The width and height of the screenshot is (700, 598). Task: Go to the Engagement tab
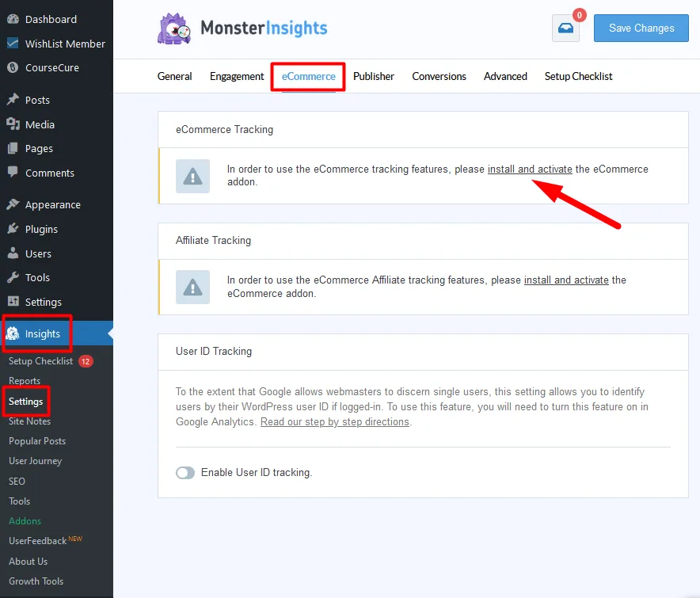pos(237,77)
